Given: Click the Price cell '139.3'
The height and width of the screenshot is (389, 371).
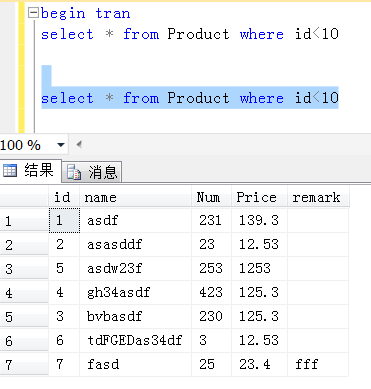Looking at the screenshot, I should click(259, 220).
